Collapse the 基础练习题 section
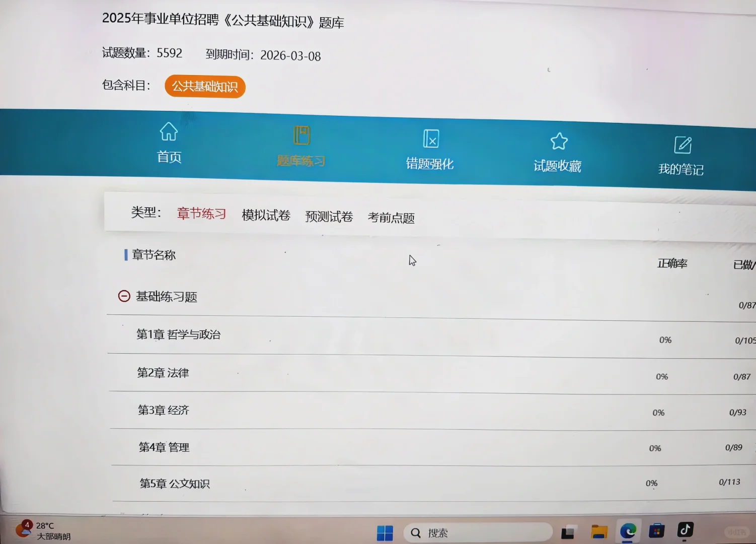Screen dimensions: 756x544 tap(124, 296)
